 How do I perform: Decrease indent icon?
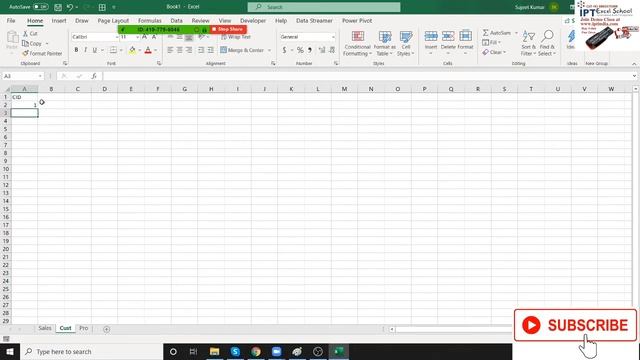[x=201, y=50]
